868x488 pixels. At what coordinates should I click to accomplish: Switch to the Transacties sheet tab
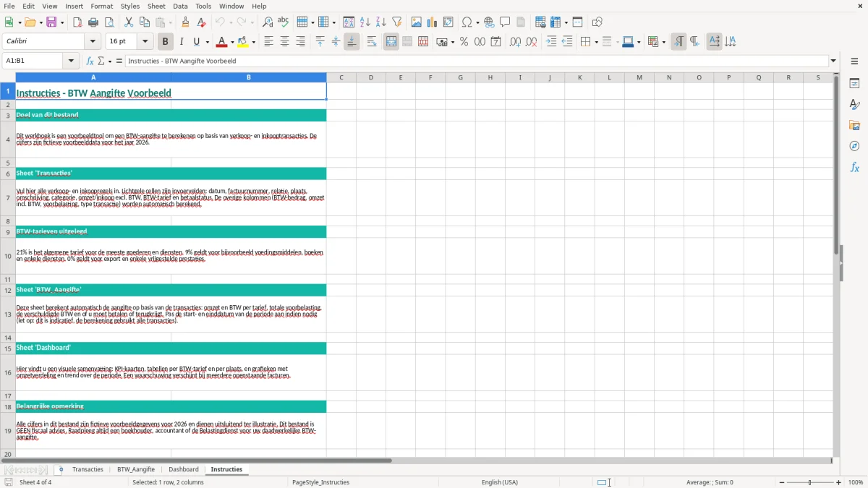tap(88, 469)
